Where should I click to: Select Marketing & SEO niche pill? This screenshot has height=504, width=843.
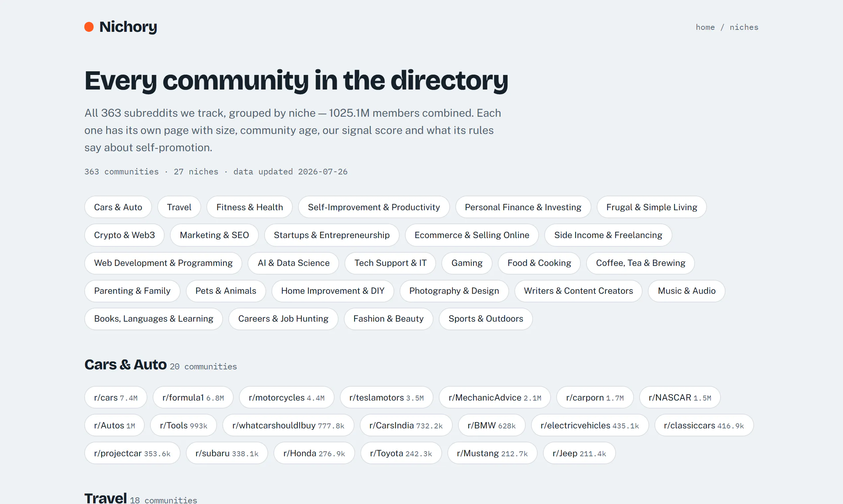coord(214,235)
